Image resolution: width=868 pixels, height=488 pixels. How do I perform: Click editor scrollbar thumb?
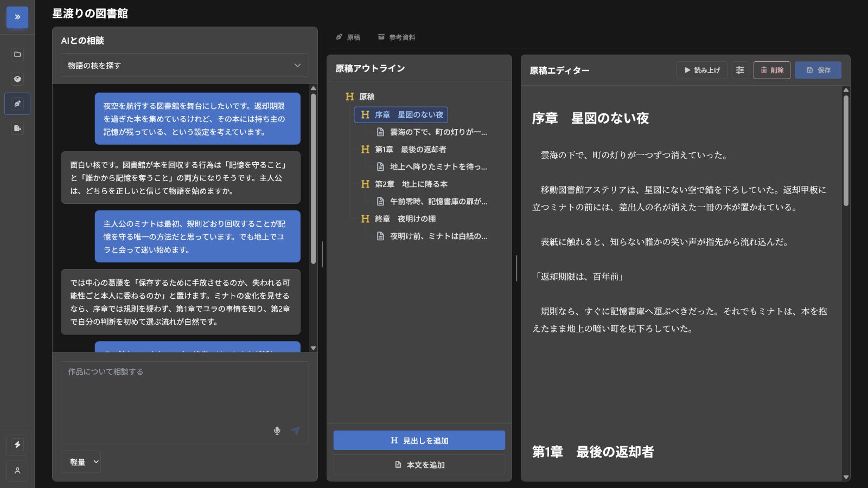tap(846, 151)
